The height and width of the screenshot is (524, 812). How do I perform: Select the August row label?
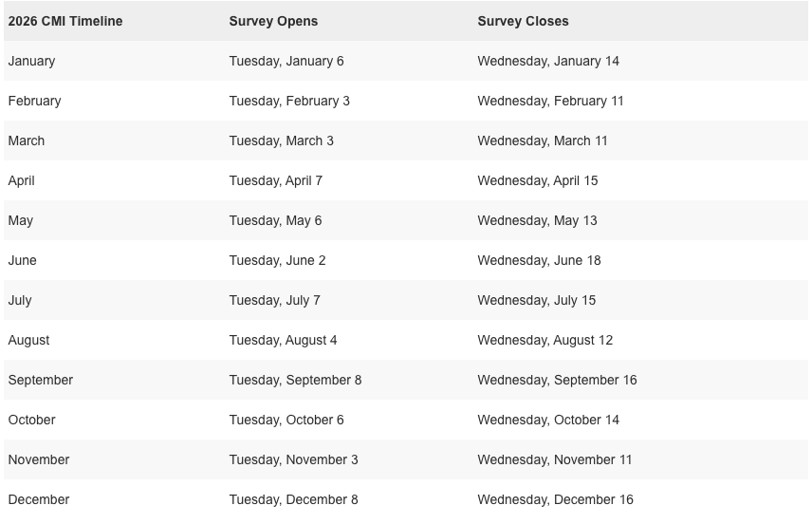28,340
